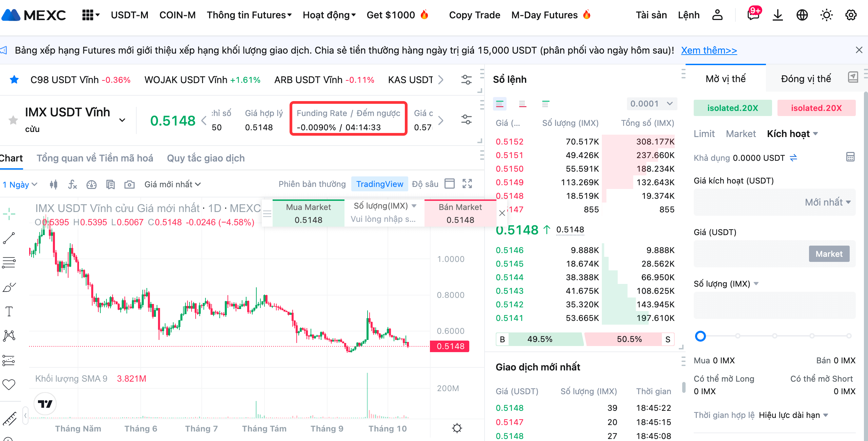Show sell orders only in order book

point(522,104)
